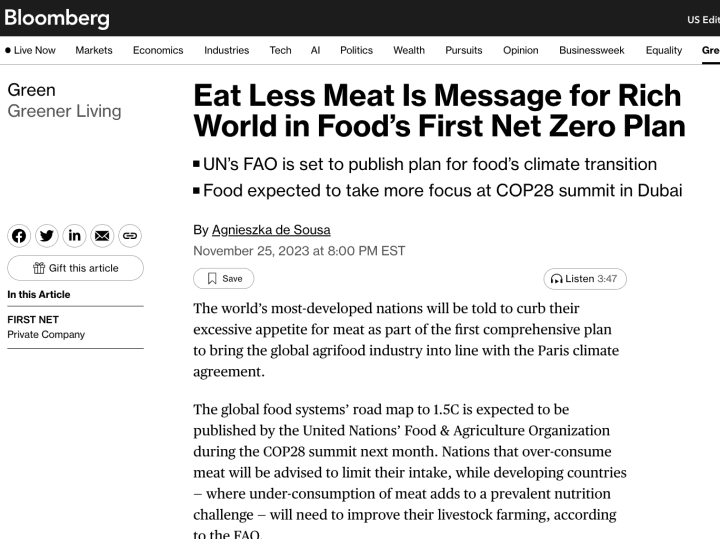Click the article headline
Viewport: 720px width, 539px height.
pos(437,111)
